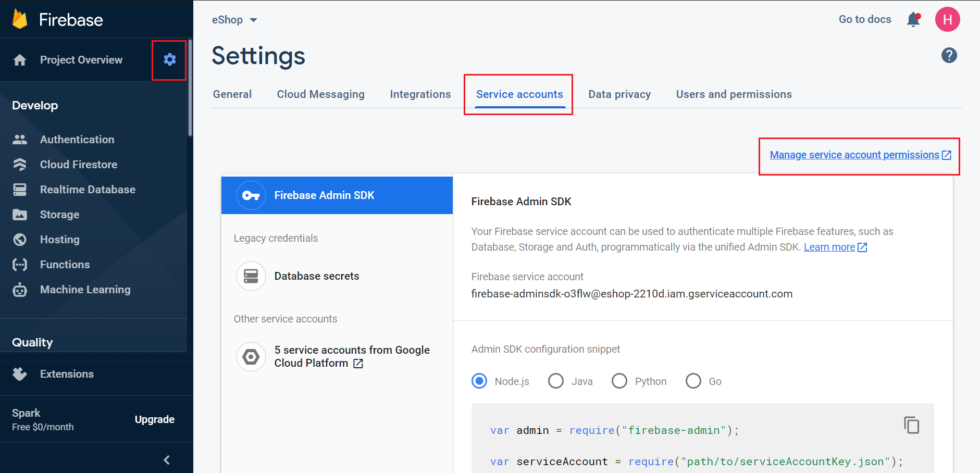
Task: Click Manage service account permissions link
Action: 854,155
